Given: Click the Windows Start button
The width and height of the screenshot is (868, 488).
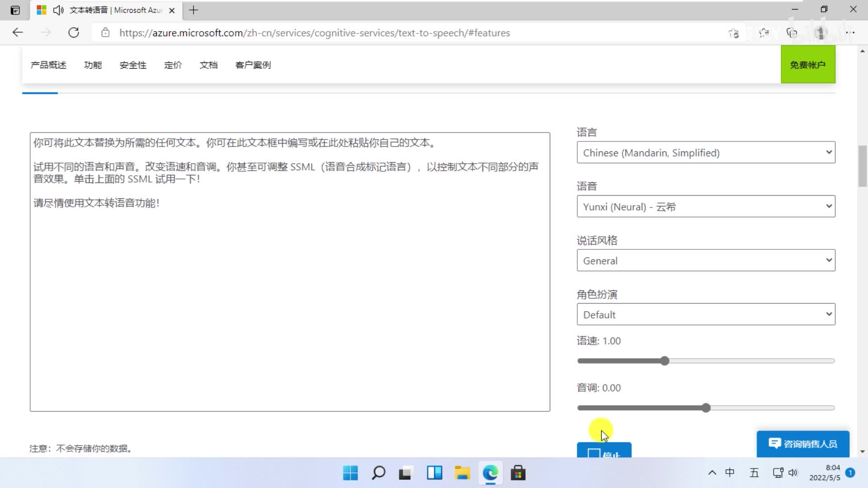Looking at the screenshot, I should (350, 473).
